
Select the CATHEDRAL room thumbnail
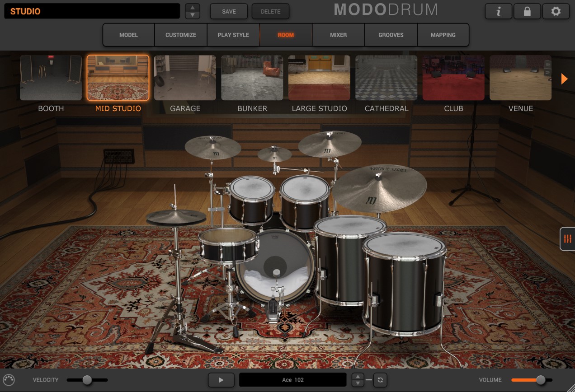[x=386, y=78]
